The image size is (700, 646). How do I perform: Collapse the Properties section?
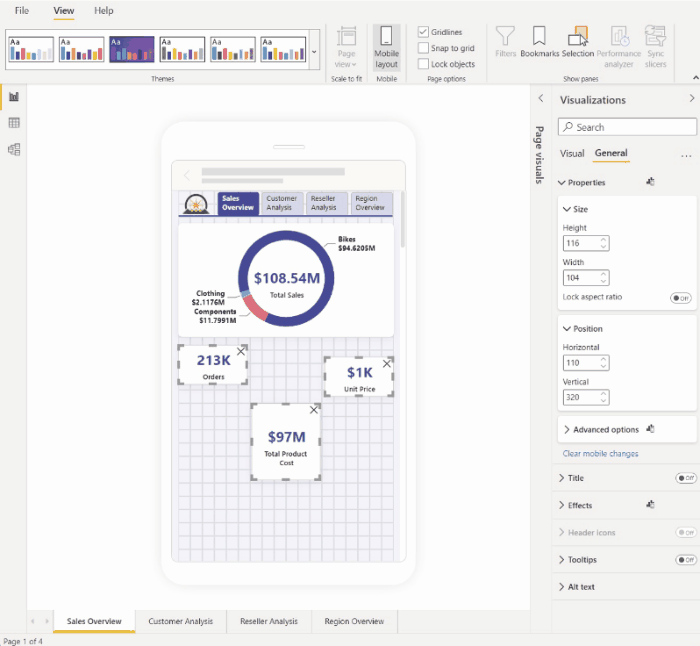click(562, 183)
